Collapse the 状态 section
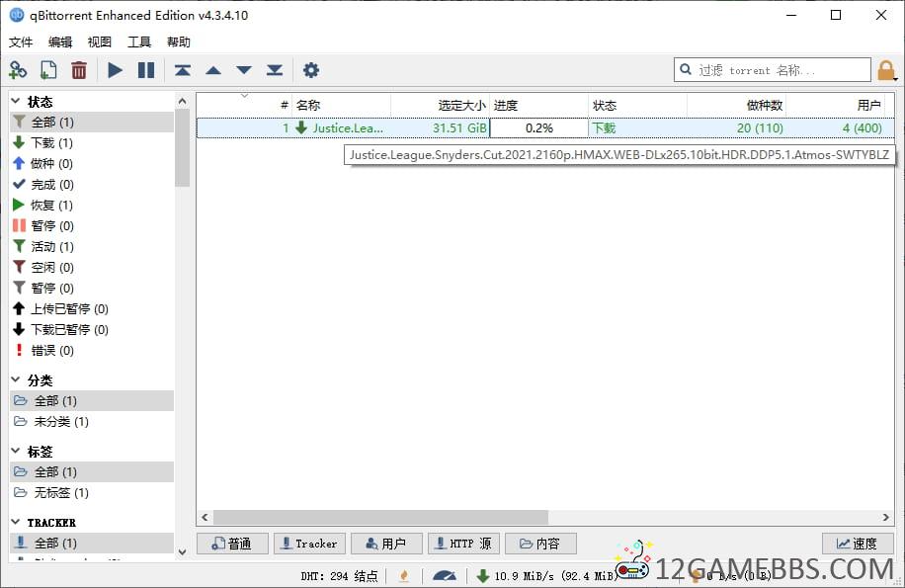The height and width of the screenshot is (588, 905). coord(16,101)
